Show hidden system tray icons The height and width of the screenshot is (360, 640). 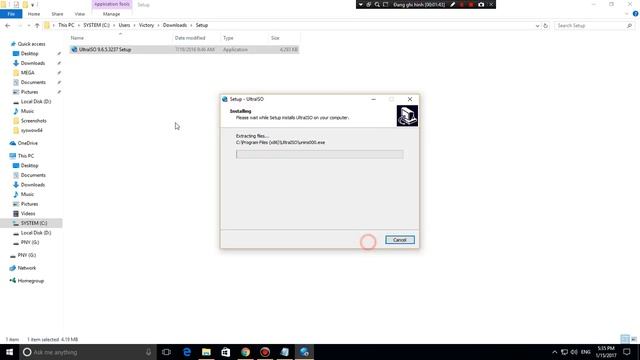point(554,352)
